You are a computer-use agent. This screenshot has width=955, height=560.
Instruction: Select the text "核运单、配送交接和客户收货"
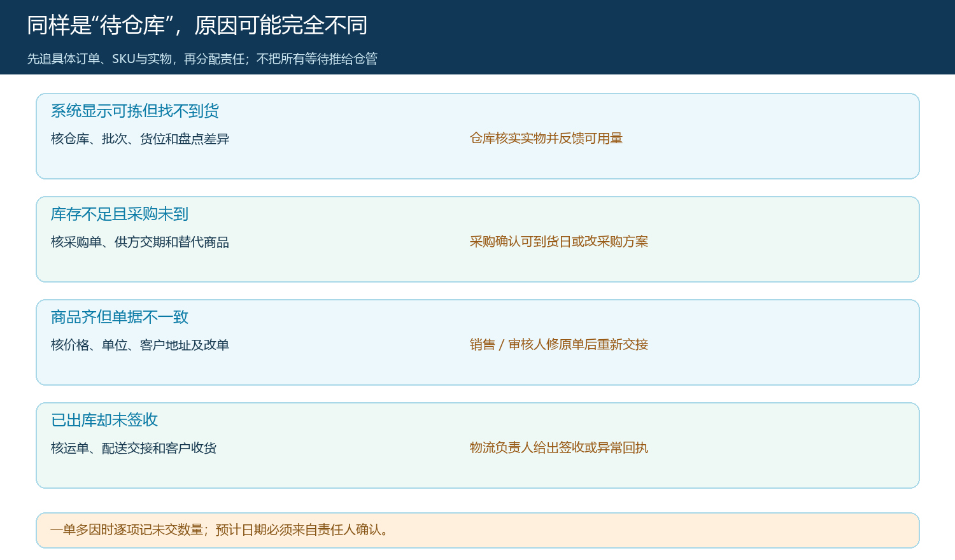[x=134, y=448]
